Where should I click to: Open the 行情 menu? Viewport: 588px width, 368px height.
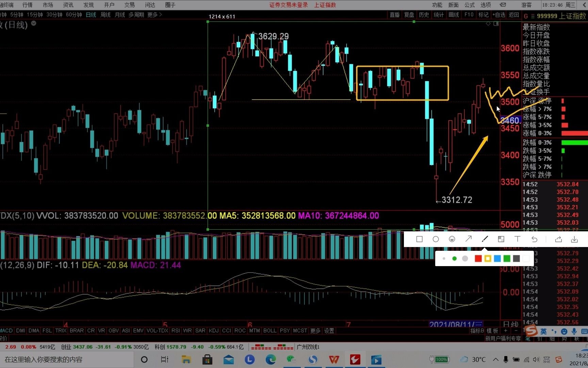(28, 5)
